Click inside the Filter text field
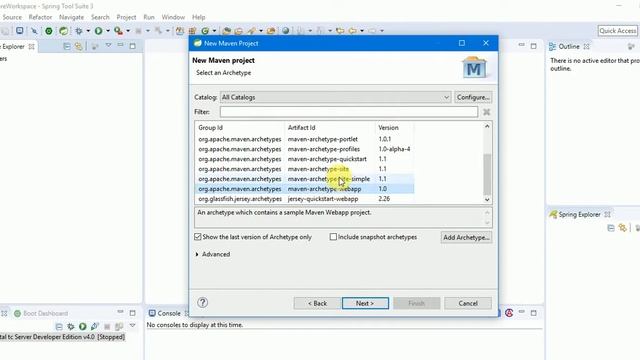This screenshot has width=640, height=360. pos(349,112)
